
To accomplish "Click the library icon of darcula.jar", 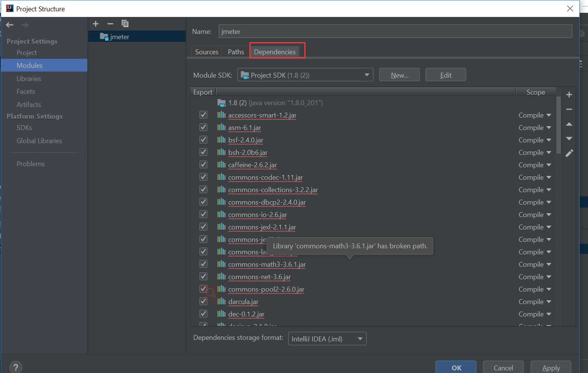I will click(221, 301).
